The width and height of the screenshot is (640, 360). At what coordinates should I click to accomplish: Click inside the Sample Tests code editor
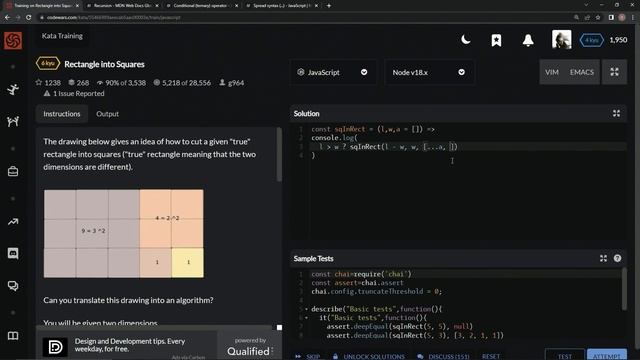pyautogui.click(x=456, y=304)
